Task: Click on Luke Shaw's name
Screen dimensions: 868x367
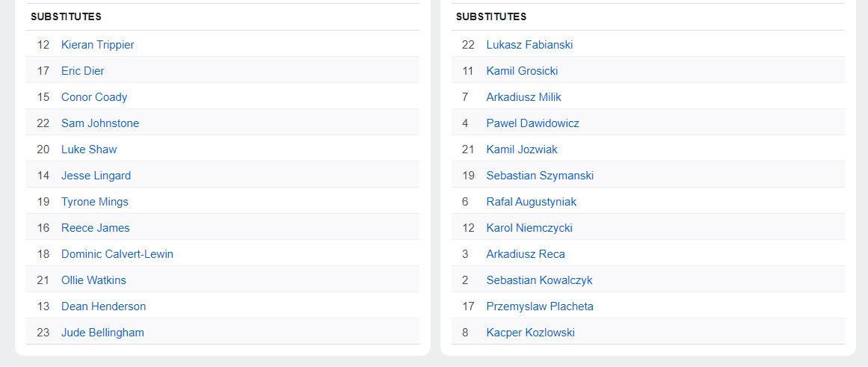Action: click(x=89, y=149)
